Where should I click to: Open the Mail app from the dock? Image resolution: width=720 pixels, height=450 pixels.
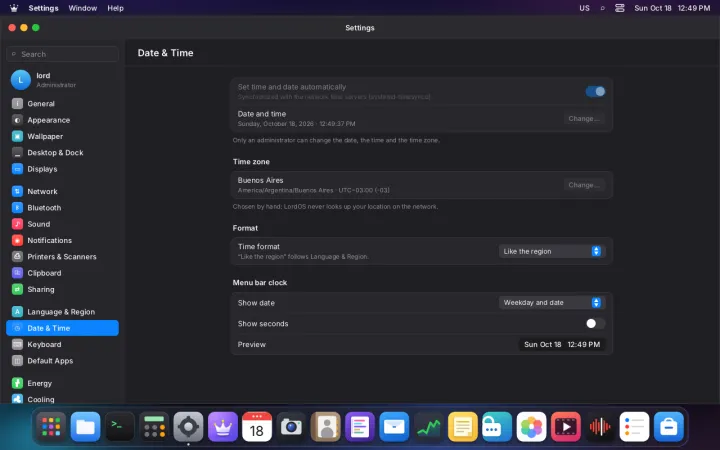click(394, 427)
